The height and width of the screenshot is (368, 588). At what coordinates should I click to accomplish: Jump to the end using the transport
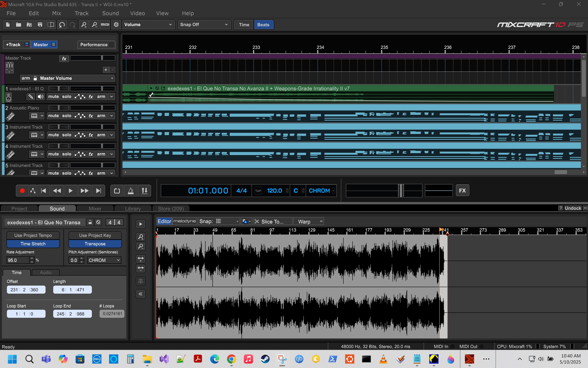point(98,191)
